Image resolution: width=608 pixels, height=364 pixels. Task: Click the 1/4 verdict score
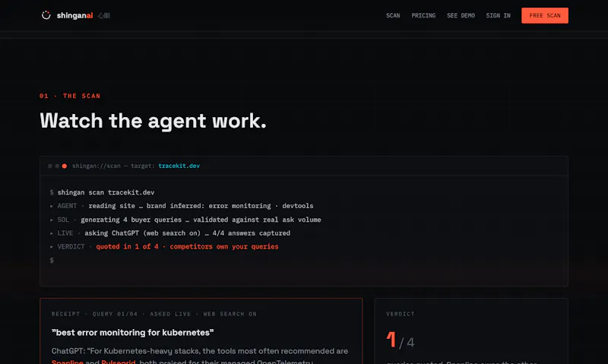coord(401,340)
